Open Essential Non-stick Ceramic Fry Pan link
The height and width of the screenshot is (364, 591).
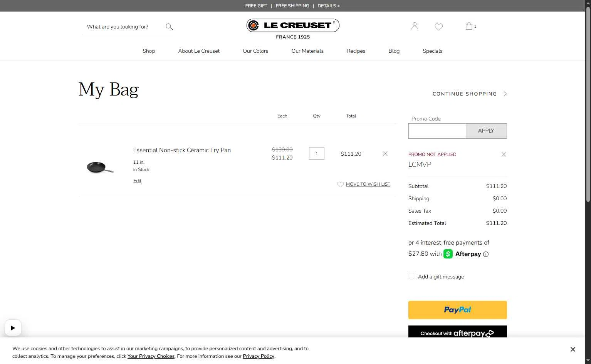182,150
